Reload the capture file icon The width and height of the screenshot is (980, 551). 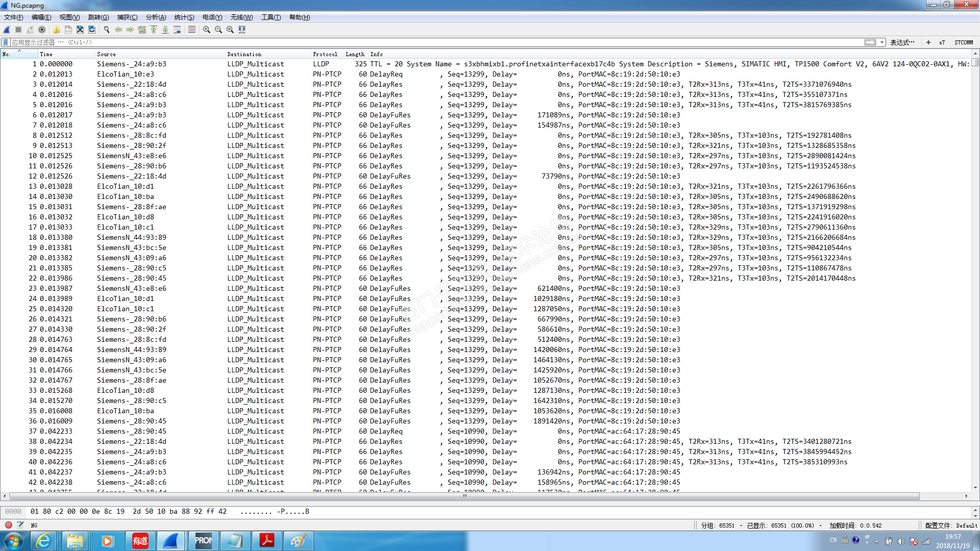click(92, 30)
